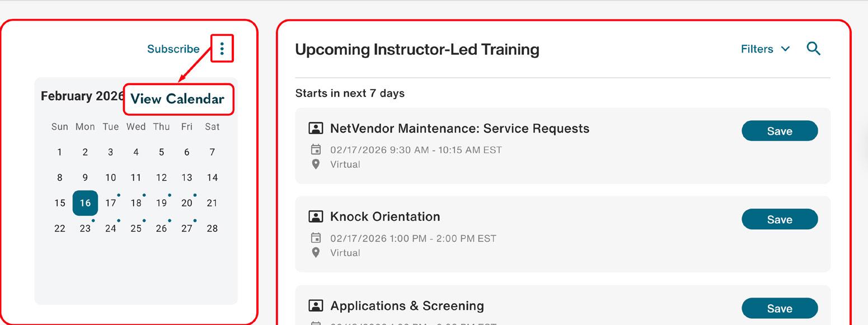This screenshot has width=868, height=325.
Task: Click the search magnifier icon
Action: [813, 49]
